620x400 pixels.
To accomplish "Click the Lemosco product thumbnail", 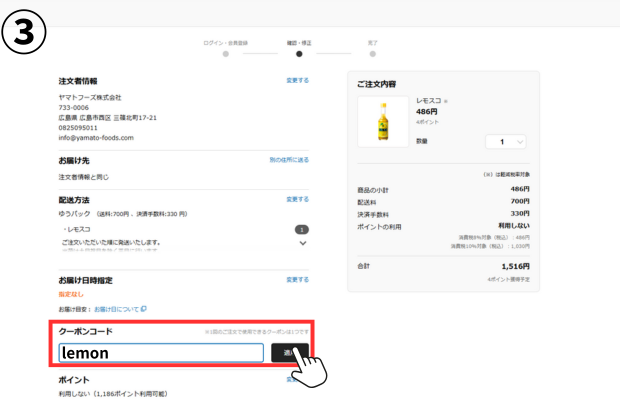I will tap(383, 122).
